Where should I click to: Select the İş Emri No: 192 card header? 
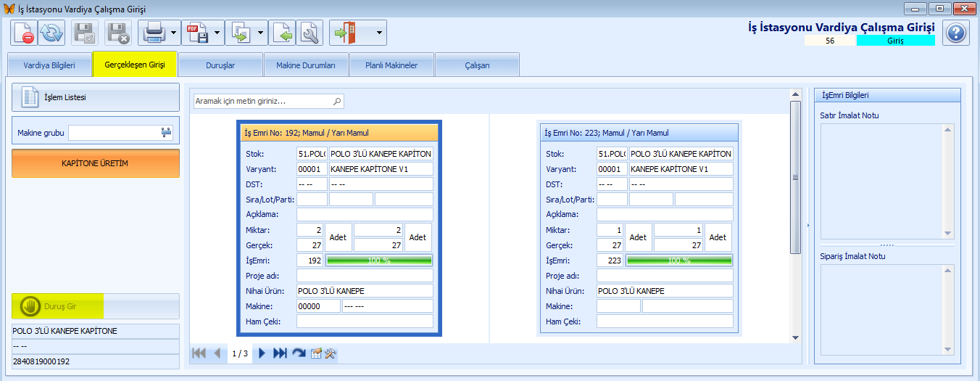tap(340, 133)
